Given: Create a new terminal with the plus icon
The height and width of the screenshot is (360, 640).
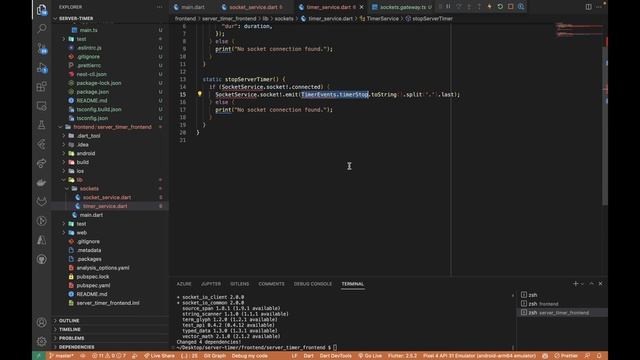Looking at the screenshot, I should point(576,284).
